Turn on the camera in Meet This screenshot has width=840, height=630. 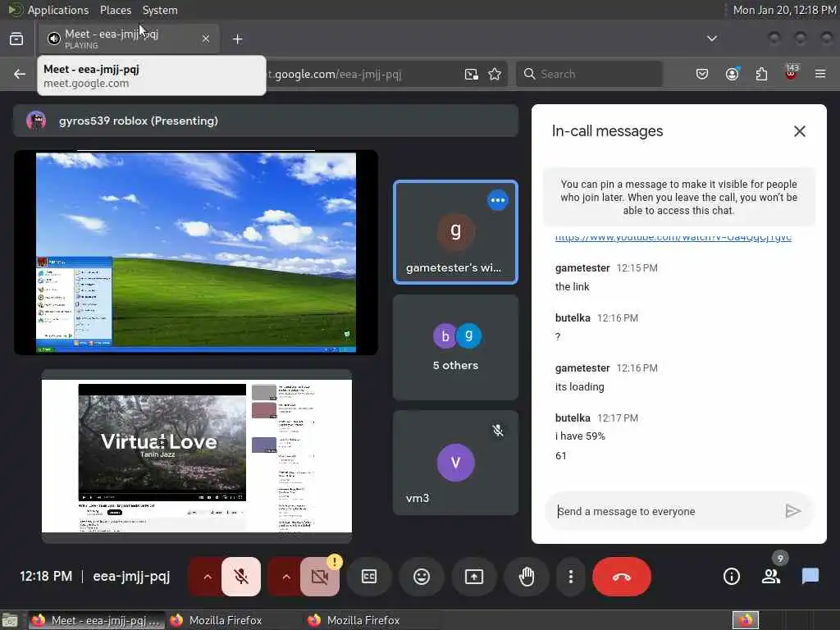[320, 577]
